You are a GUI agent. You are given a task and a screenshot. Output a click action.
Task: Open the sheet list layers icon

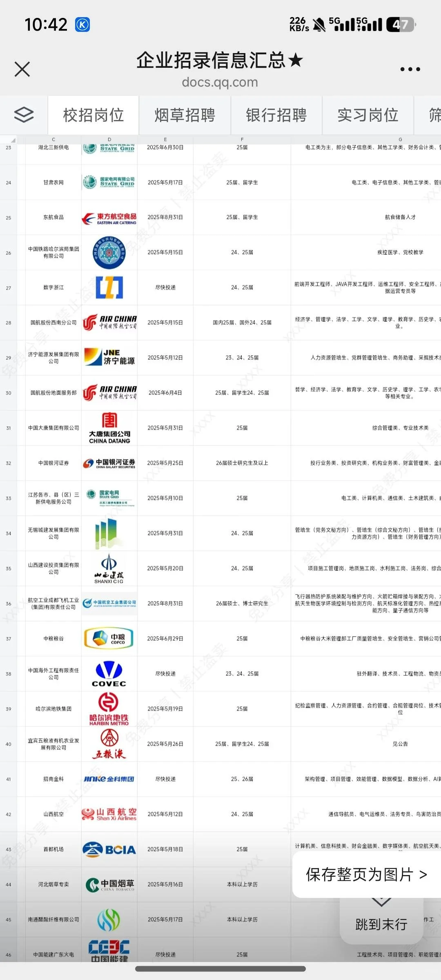(24, 115)
